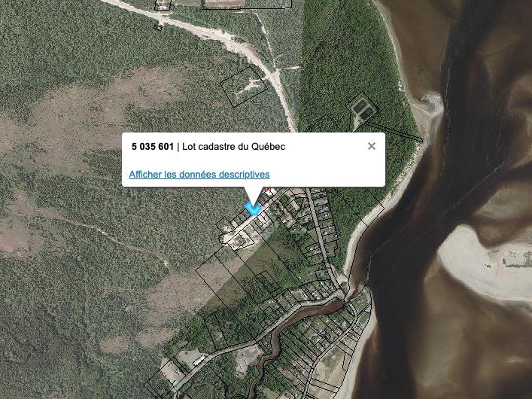Select the wide rectangular parcel at the top edge
532x399 pixels.
pyautogui.click(x=247, y=4)
